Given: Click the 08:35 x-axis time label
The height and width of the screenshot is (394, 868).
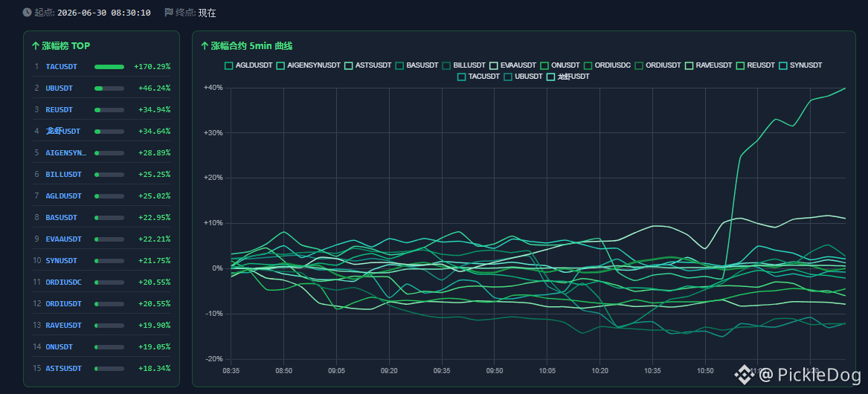Looking at the screenshot, I should pyautogui.click(x=231, y=370).
